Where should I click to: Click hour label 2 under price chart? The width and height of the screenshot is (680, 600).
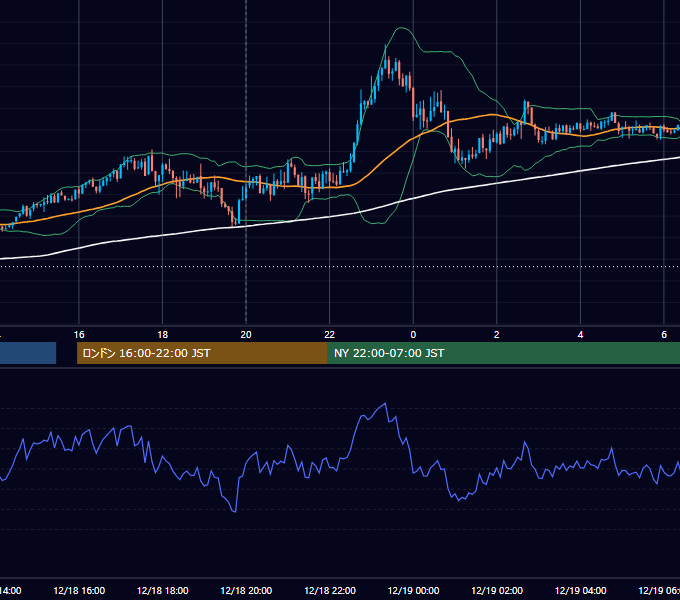pyautogui.click(x=497, y=335)
